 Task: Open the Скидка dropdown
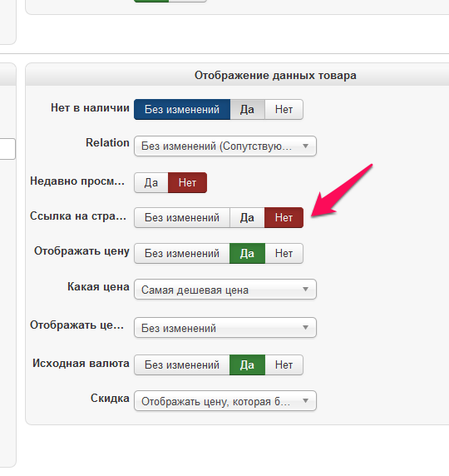click(x=225, y=401)
